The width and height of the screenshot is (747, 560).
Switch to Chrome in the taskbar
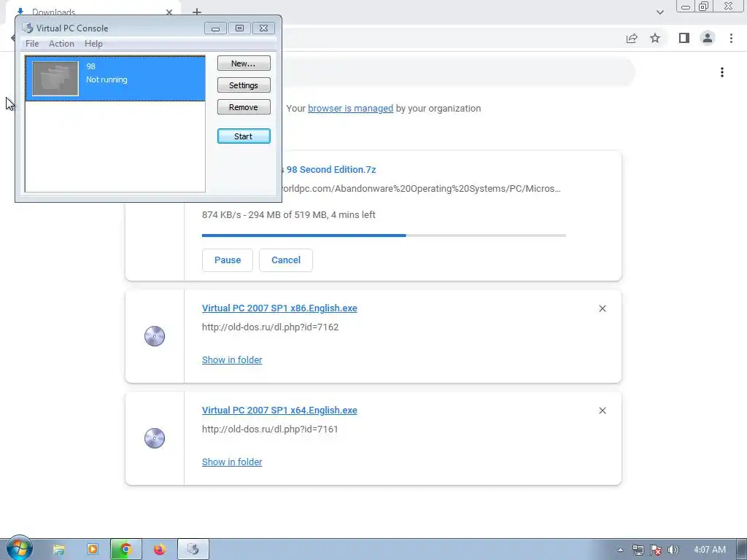125,550
